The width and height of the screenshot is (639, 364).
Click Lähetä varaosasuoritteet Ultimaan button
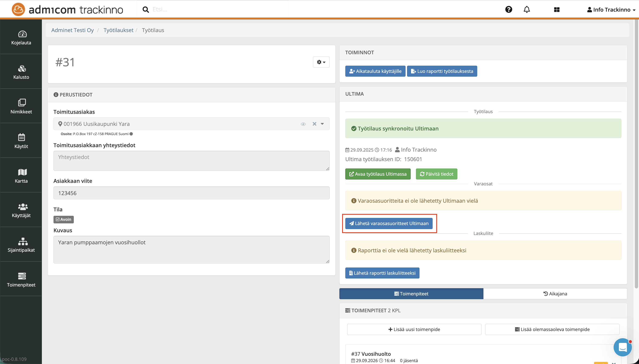point(389,223)
